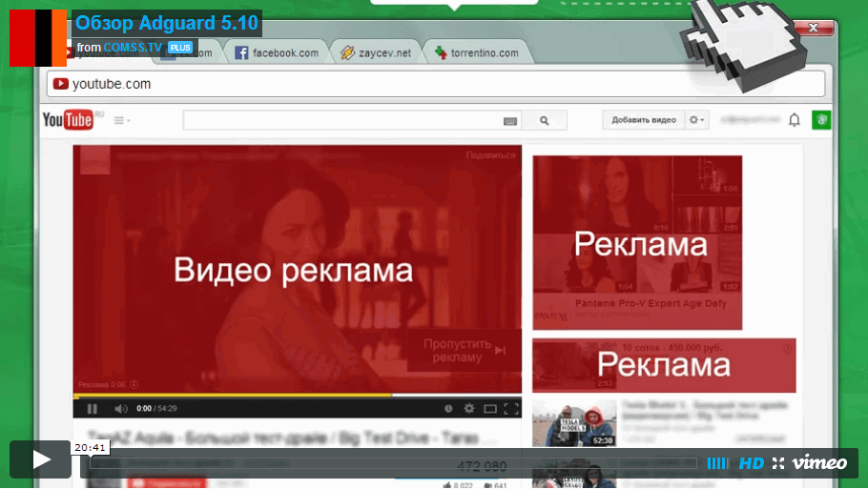Click the ad info icon near Реклама 0:06

tap(134, 384)
